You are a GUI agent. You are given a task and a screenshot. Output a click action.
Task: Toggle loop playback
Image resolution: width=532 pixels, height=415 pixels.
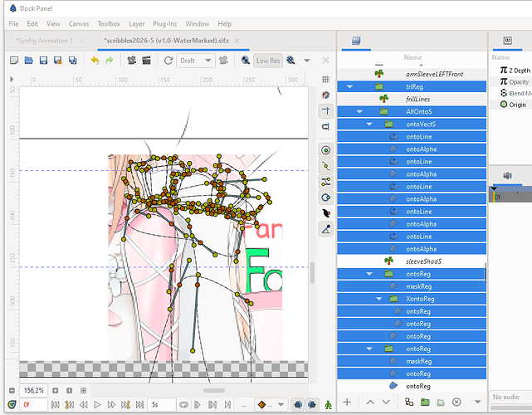tap(183, 404)
